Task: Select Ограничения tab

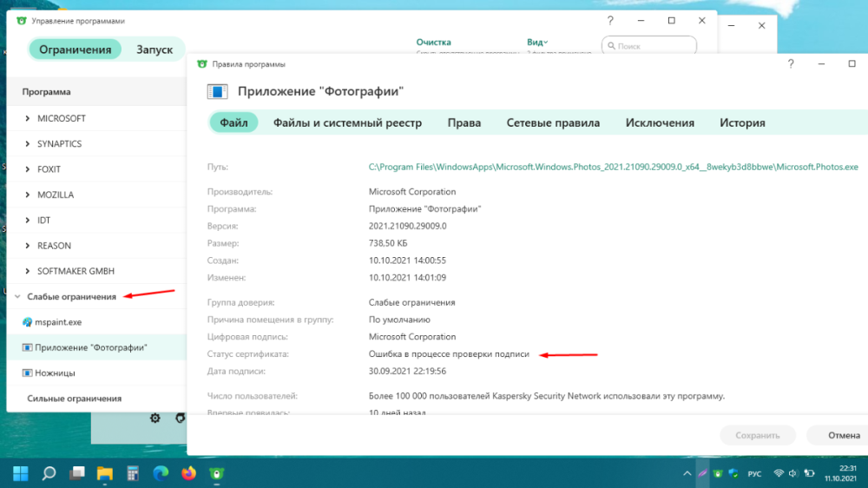Action: click(x=75, y=49)
